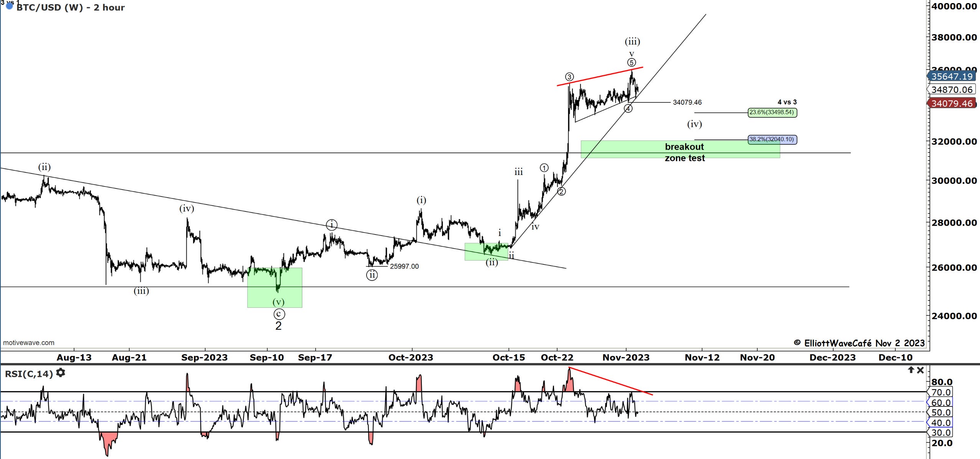
Task: Select circled wave 5 label at peak
Action: (x=631, y=63)
